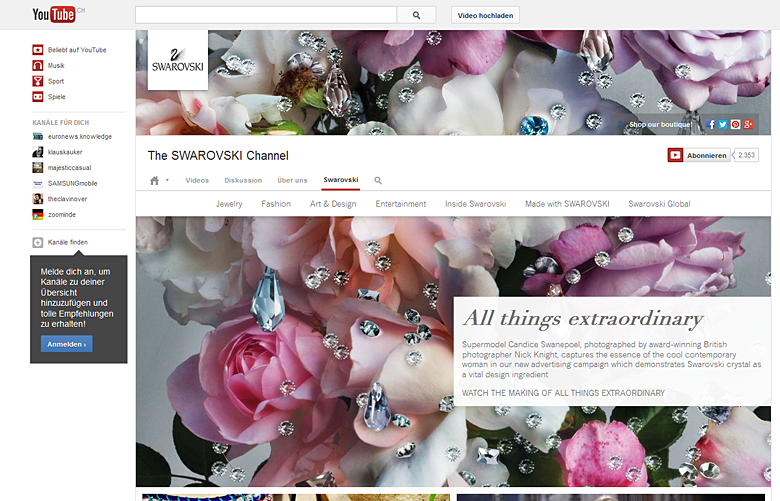
Task: Click the Sport trophy icon in sidebar
Action: tap(38, 81)
